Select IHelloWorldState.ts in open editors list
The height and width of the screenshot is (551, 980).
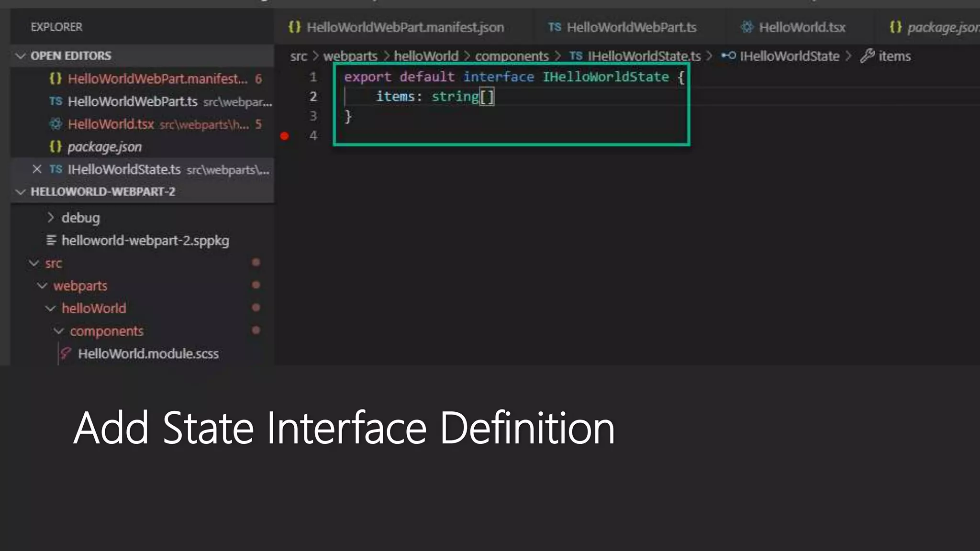pyautogui.click(x=143, y=169)
